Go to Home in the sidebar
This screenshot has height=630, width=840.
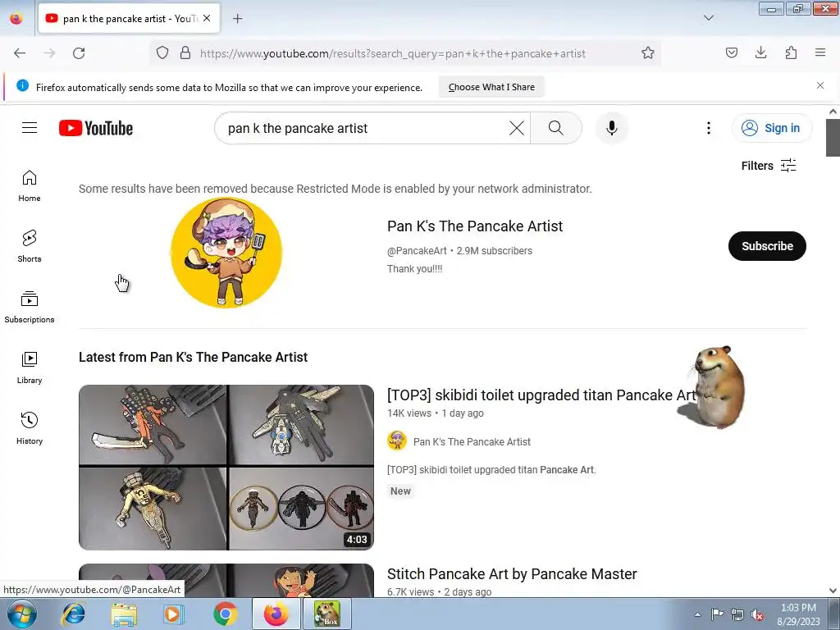pyautogui.click(x=30, y=186)
